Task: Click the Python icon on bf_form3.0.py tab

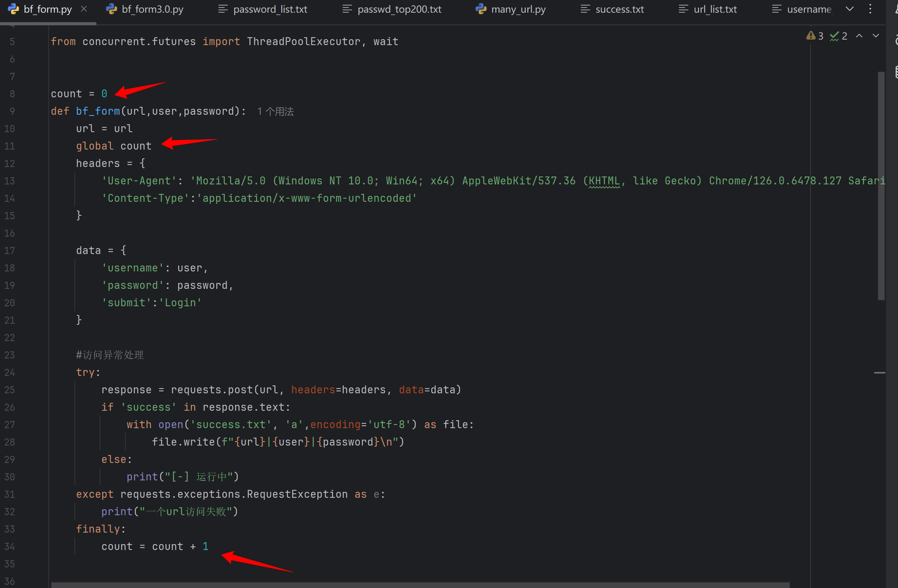Action: 112,9
